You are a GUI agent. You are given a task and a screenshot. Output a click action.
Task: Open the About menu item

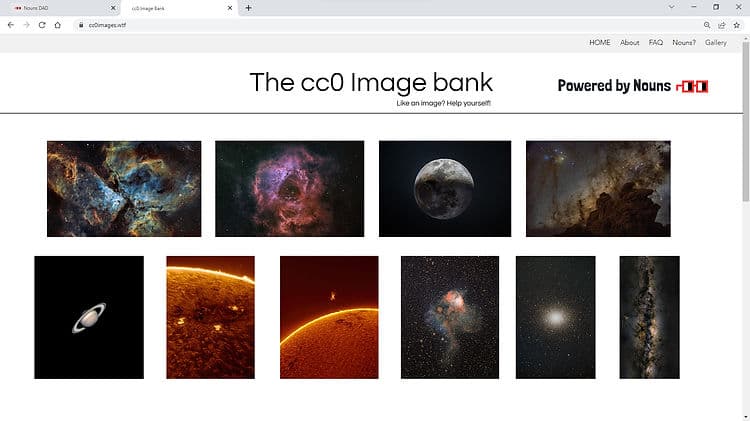click(x=629, y=43)
